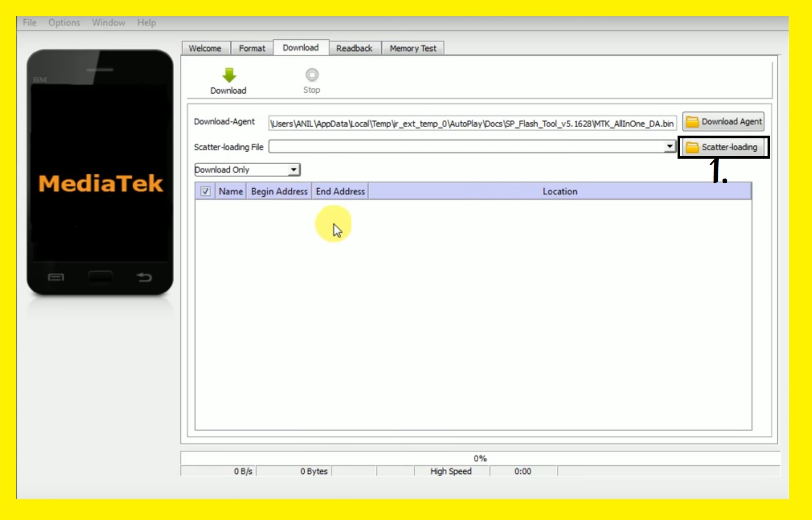Open the Window menu
The width and height of the screenshot is (812, 520).
point(109,23)
